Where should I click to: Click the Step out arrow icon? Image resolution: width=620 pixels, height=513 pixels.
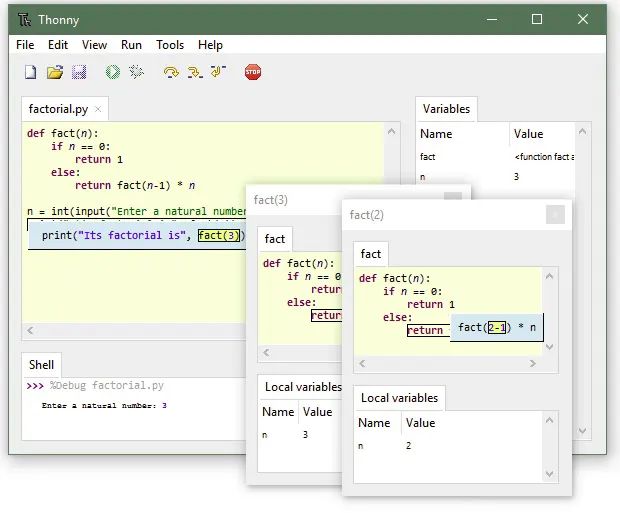pyautogui.click(x=218, y=72)
